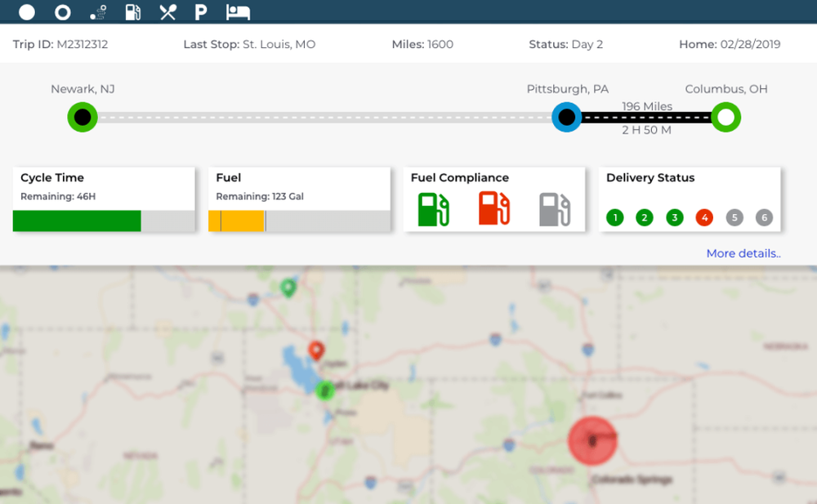817x504 pixels.
Task: Select delivery status stop 2
Action: coord(645,217)
